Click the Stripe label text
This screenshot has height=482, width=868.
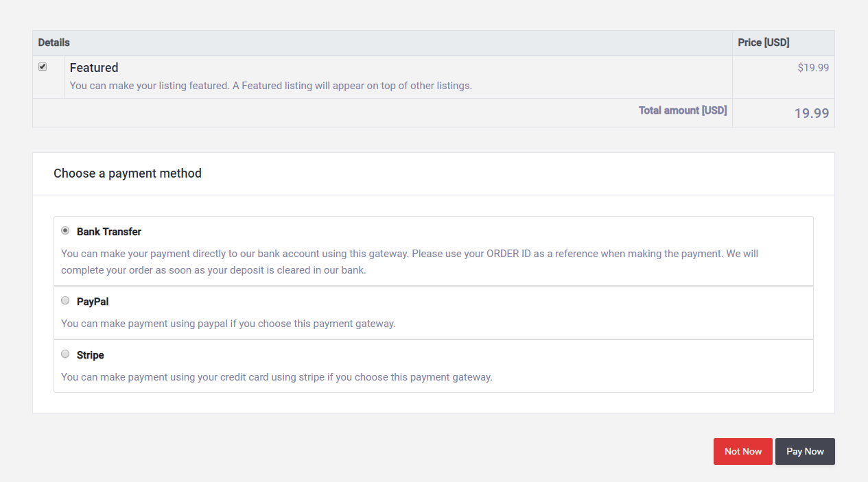click(91, 355)
